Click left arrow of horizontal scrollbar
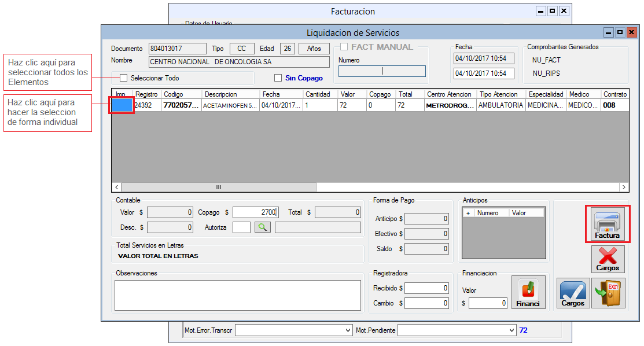The width and height of the screenshot is (644, 346). click(x=117, y=187)
